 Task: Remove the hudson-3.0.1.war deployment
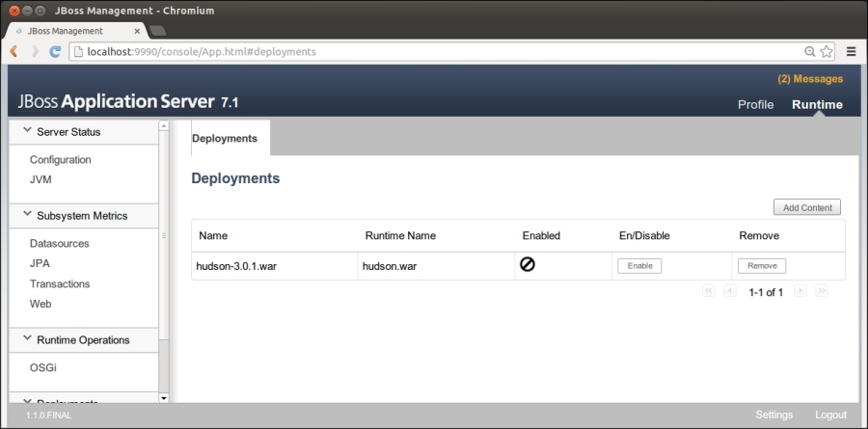(762, 266)
